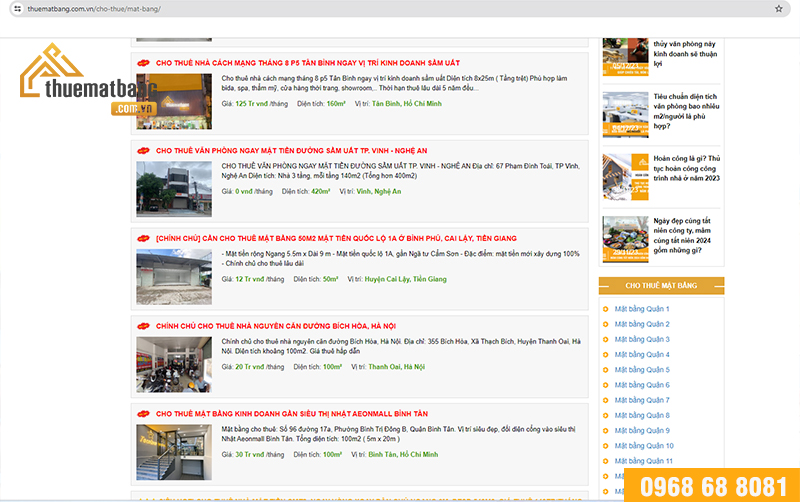This screenshot has width=800, height=502.
Task: Click bullet icon next to Mặt bằng Quận 1
Action: point(606,309)
